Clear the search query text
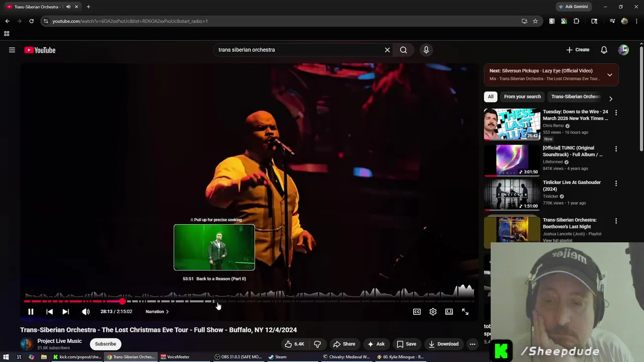Screen dimensions: 644x362 (387, 50)
